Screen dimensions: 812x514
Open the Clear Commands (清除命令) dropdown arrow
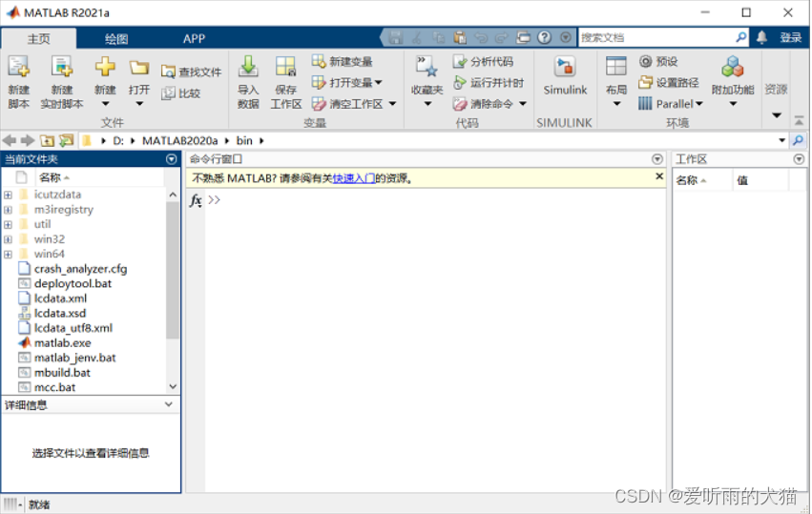pyautogui.click(x=523, y=104)
